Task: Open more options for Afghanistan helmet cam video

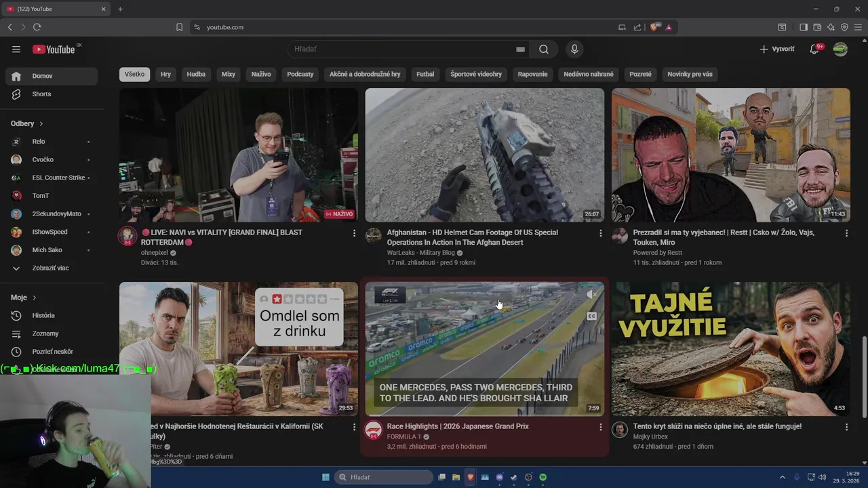Action: point(600,233)
